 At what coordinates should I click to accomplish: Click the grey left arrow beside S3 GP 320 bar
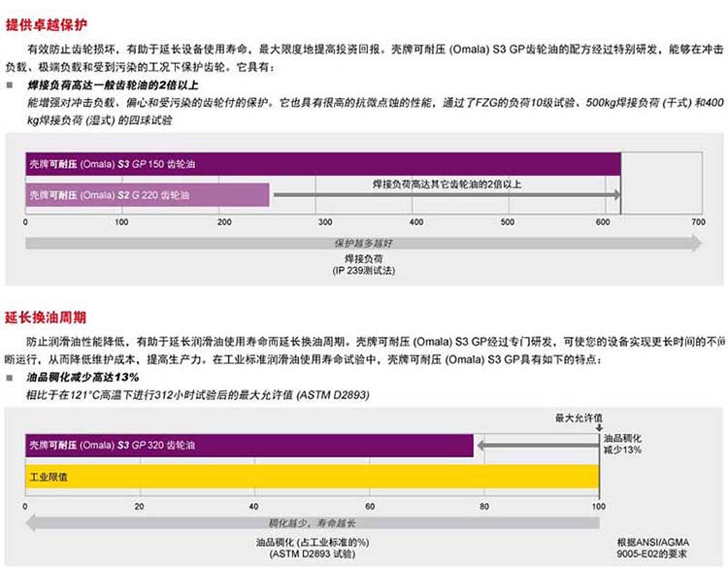click(538, 446)
